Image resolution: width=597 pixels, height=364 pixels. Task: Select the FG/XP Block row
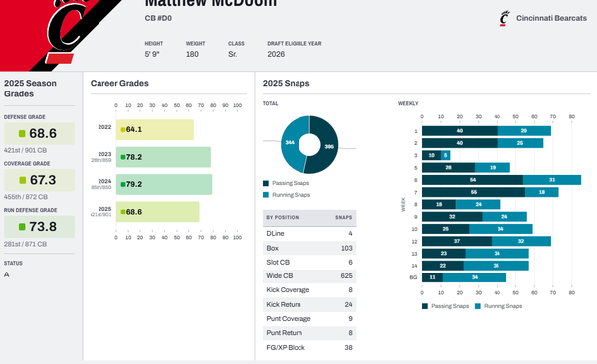click(x=309, y=347)
